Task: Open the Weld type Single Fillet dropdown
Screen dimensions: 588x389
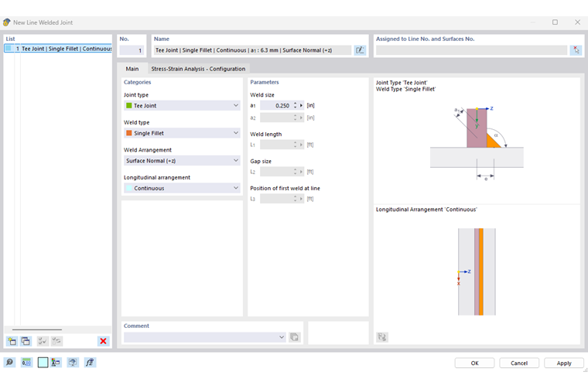Action: pyautogui.click(x=182, y=133)
